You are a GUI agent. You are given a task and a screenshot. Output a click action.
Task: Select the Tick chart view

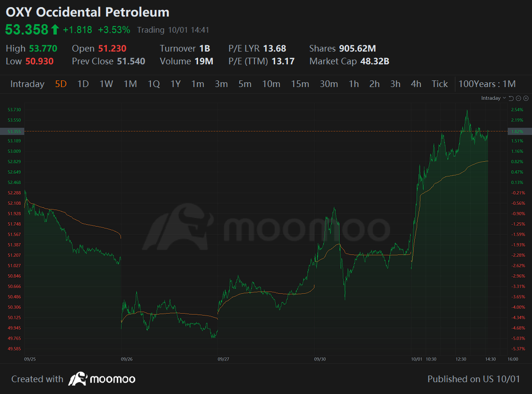[440, 84]
